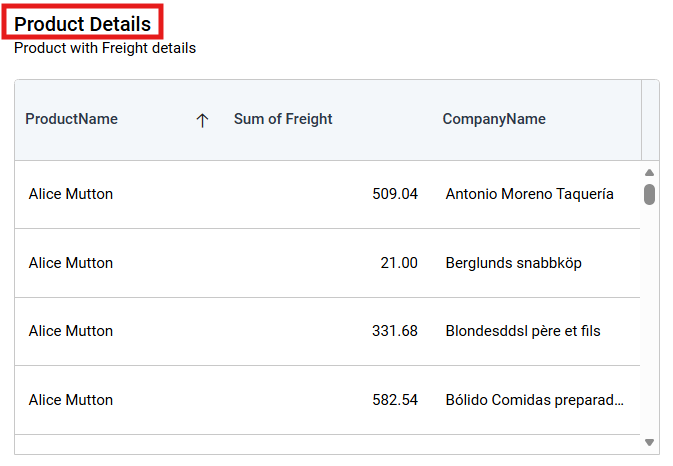The height and width of the screenshot is (466, 673).
Task: Sort by the Sum of Freight header
Action: 283,119
